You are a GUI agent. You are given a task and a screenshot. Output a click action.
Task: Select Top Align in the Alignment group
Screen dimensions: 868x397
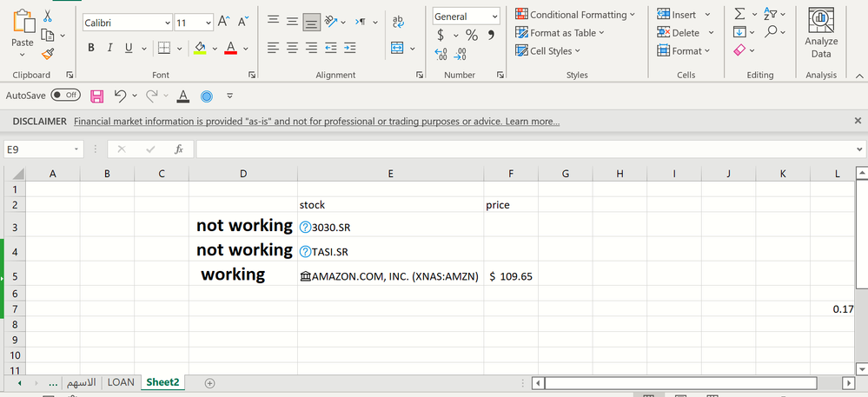[x=274, y=21]
